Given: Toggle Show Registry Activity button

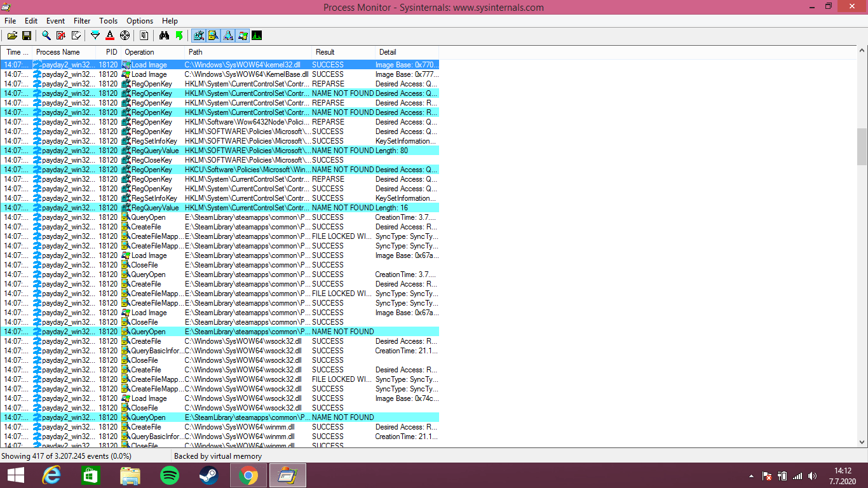Looking at the screenshot, I should [x=199, y=36].
